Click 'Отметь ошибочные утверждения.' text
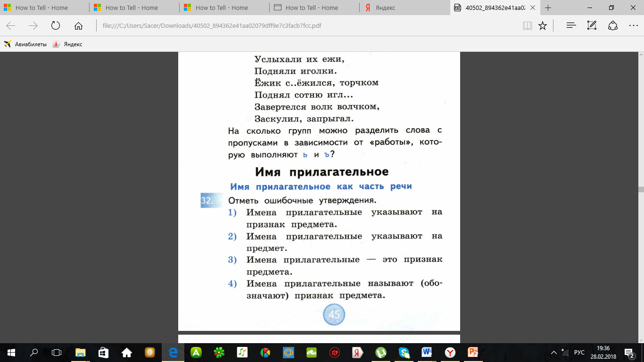Screen dimensions: 644x362 pyautogui.click(x=302, y=200)
